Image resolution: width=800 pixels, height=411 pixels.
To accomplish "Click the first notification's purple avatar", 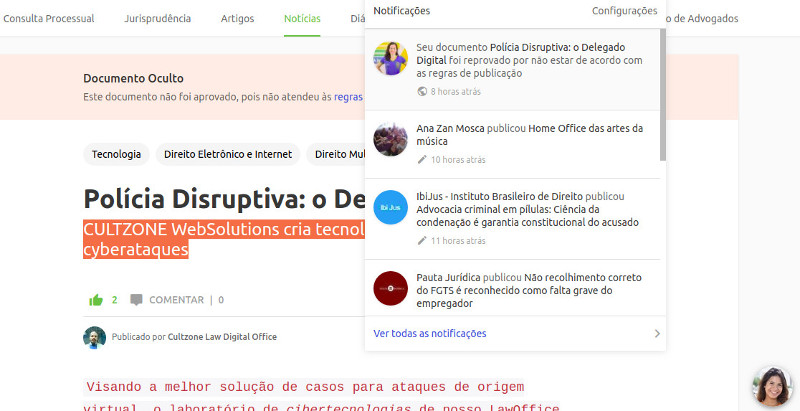I will point(390,58).
